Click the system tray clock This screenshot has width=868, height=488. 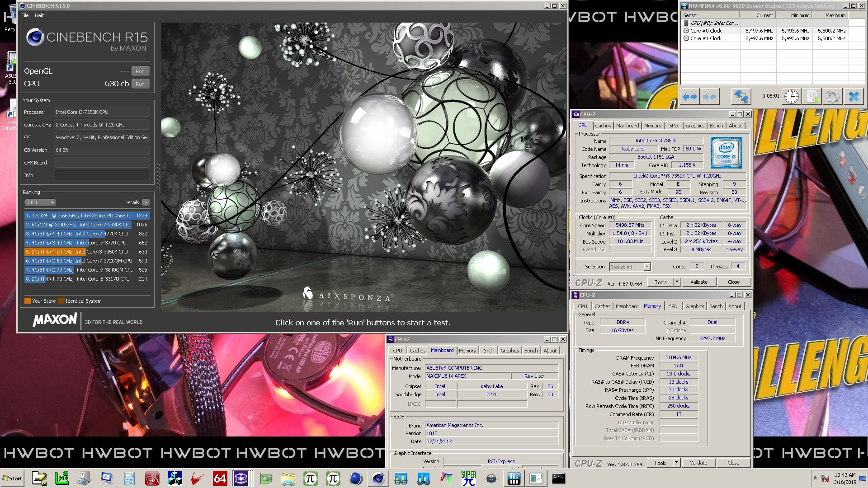pos(845,479)
